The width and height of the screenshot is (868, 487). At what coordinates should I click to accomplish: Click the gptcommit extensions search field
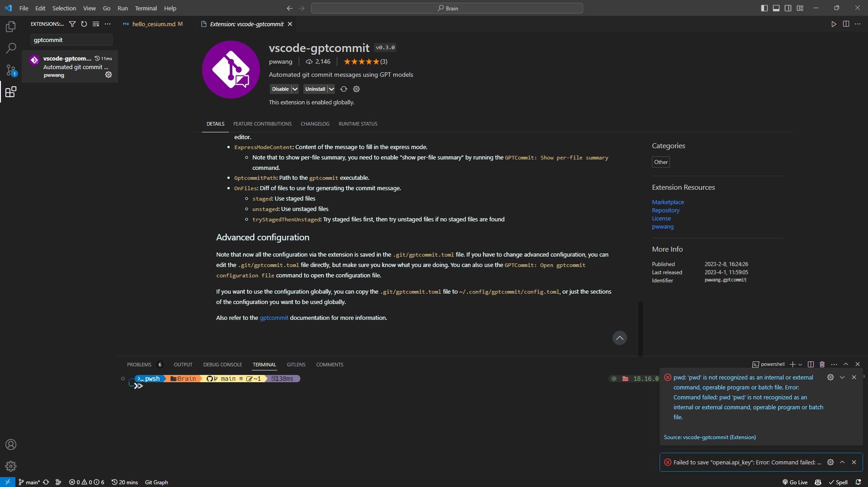pyautogui.click(x=71, y=40)
